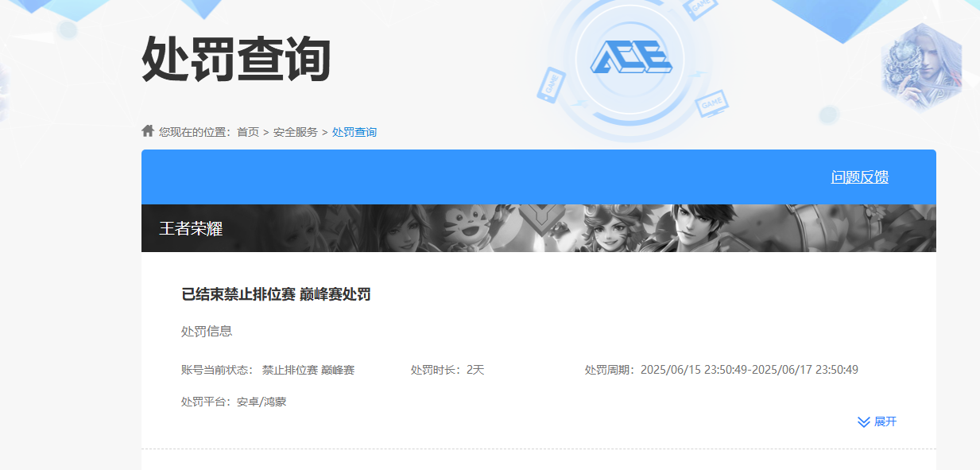
Task: Click the GAME phone icon near the ACE logo
Action: (551, 86)
